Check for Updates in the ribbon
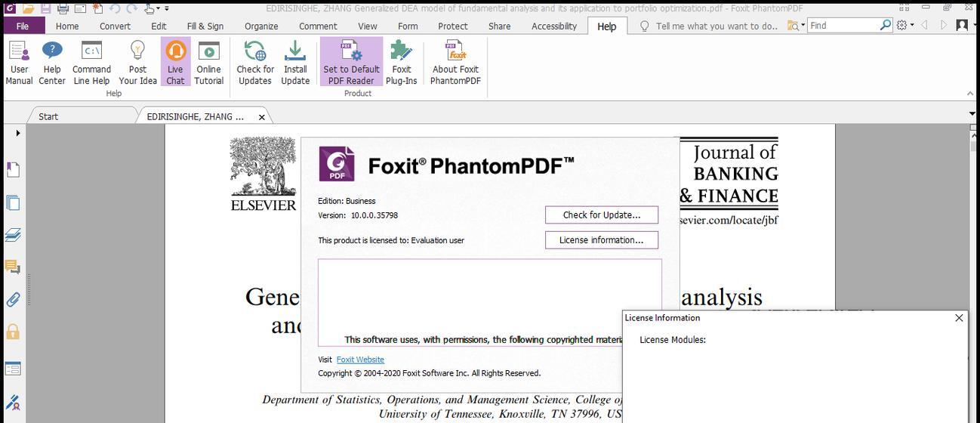 tap(255, 63)
